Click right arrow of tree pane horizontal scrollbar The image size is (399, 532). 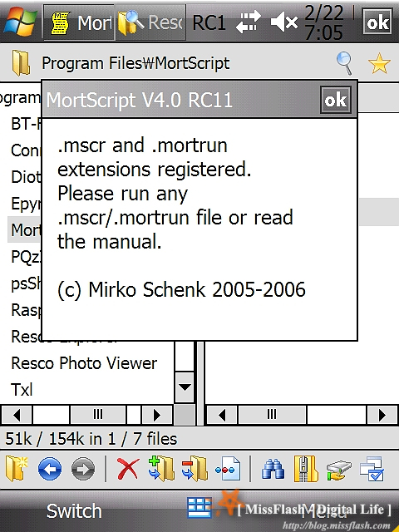(x=156, y=415)
